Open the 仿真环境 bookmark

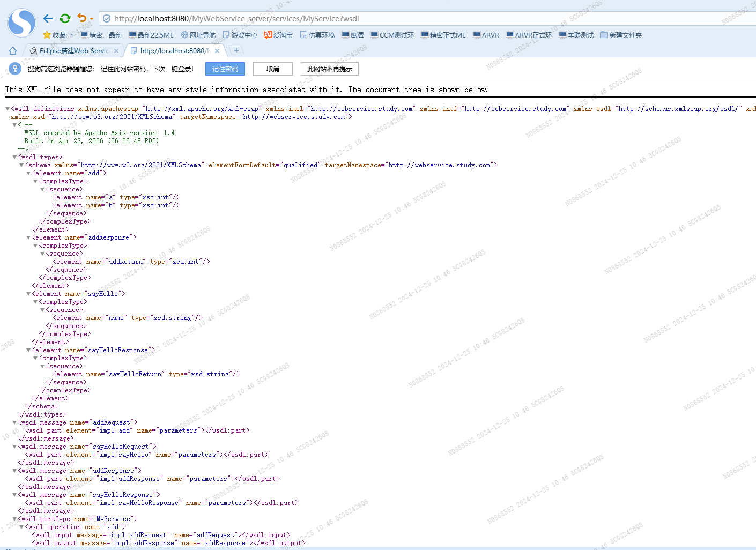(317, 35)
